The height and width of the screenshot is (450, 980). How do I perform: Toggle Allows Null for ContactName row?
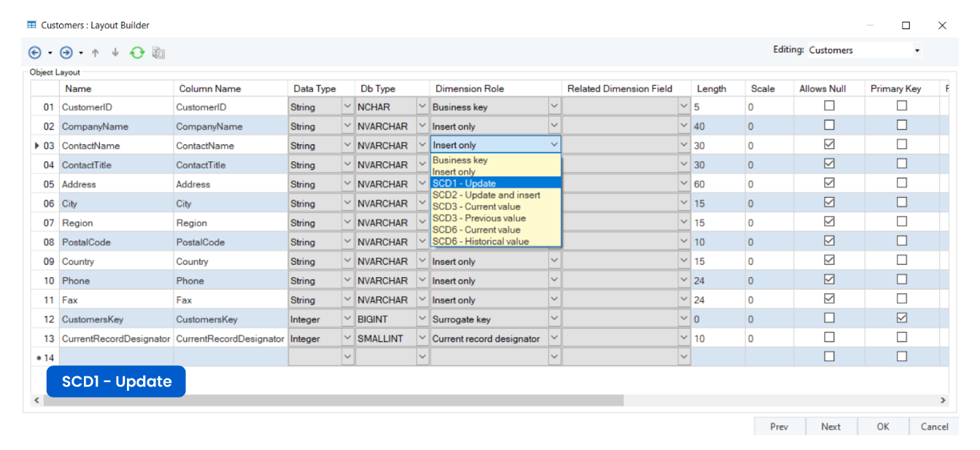point(829,144)
